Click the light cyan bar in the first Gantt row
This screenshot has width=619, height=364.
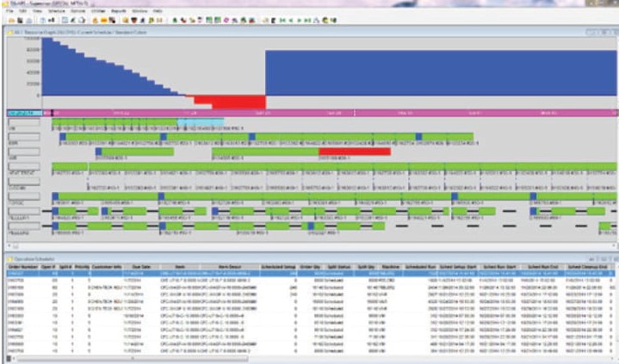click(201, 122)
